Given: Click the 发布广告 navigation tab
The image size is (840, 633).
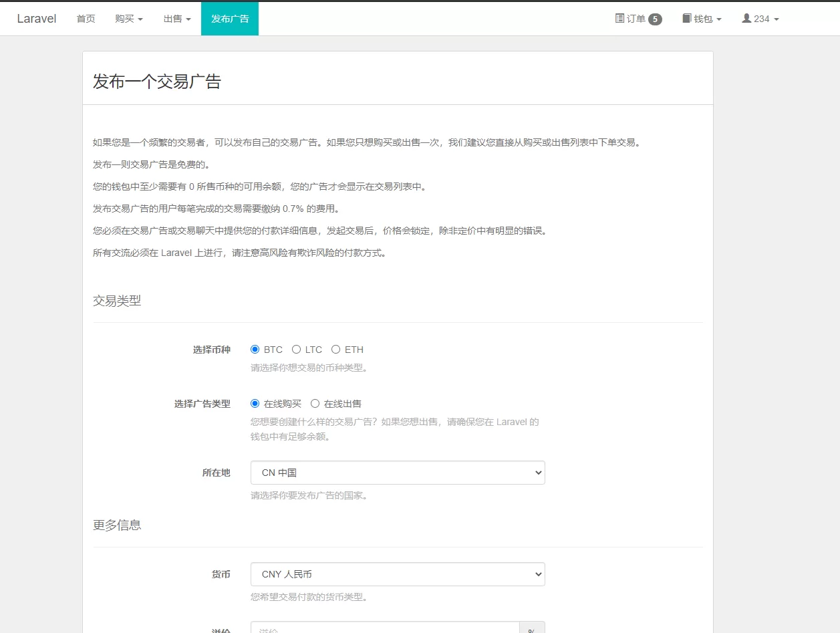Looking at the screenshot, I should 230,19.
